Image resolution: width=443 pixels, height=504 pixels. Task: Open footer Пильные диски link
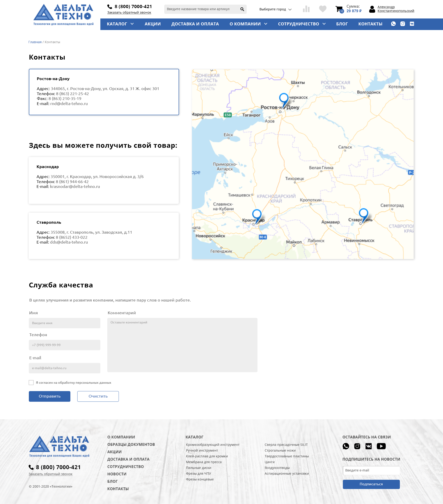tap(199, 468)
